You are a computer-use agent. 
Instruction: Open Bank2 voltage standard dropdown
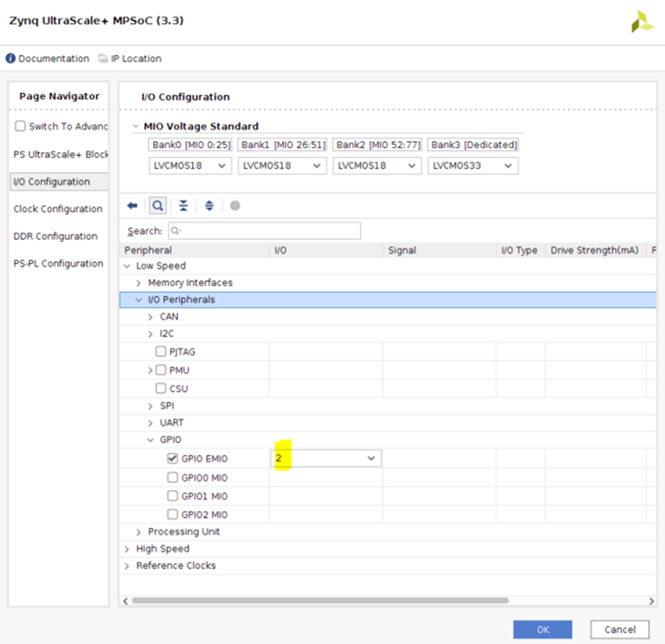pyautogui.click(x=377, y=166)
